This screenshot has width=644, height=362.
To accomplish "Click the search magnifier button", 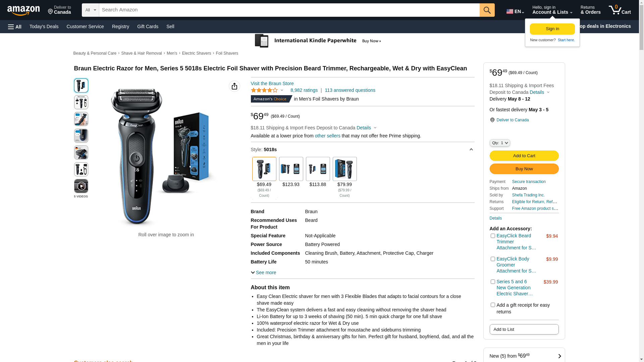I will coord(487,10).
